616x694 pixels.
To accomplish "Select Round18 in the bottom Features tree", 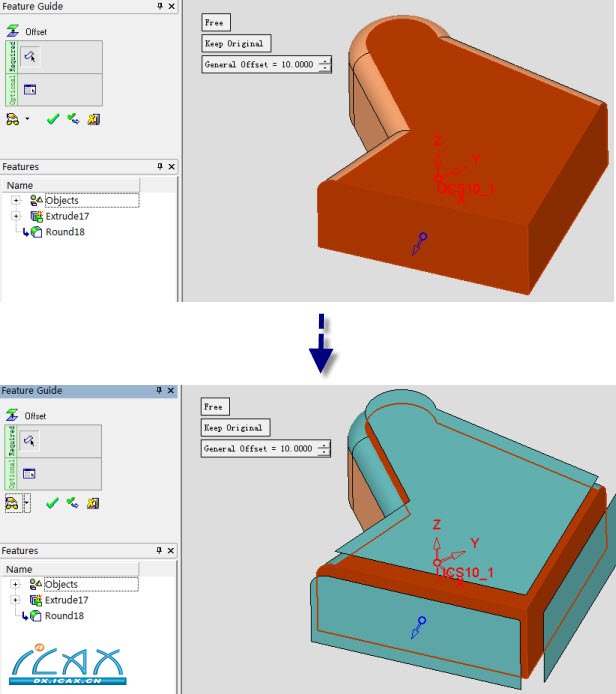I will pos(64,616).
